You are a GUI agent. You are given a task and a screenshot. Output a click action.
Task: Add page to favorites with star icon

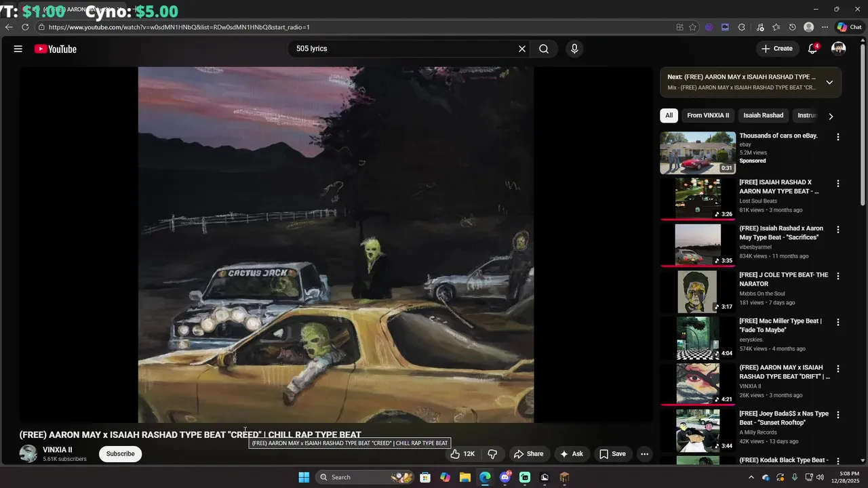coord(692,27)
